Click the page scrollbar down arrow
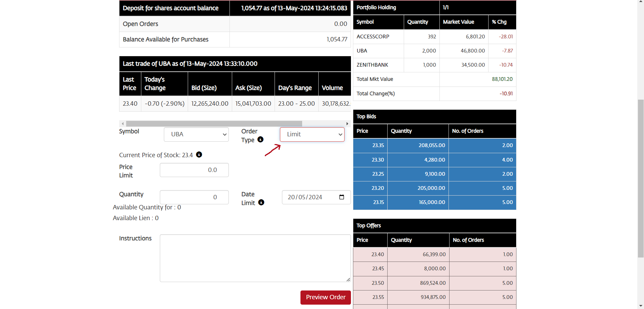This screenshot has width=644, height=309. (641, 306)
